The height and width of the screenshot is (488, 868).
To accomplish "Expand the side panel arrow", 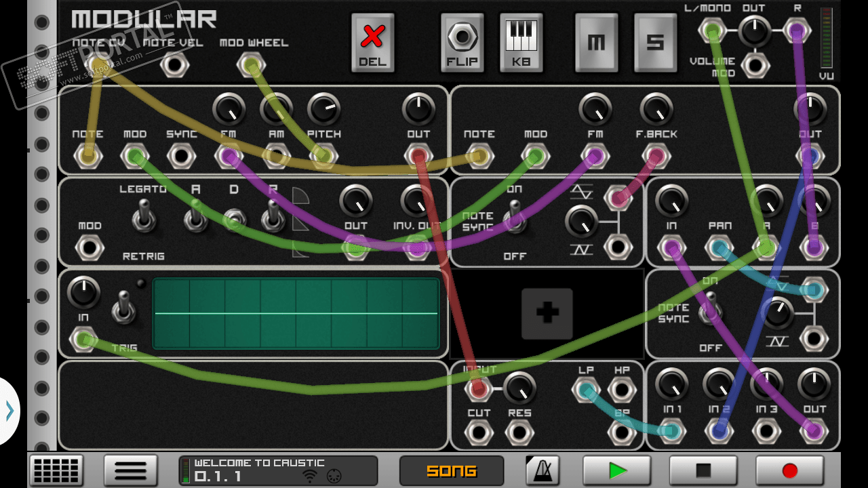I will [9, 411].
